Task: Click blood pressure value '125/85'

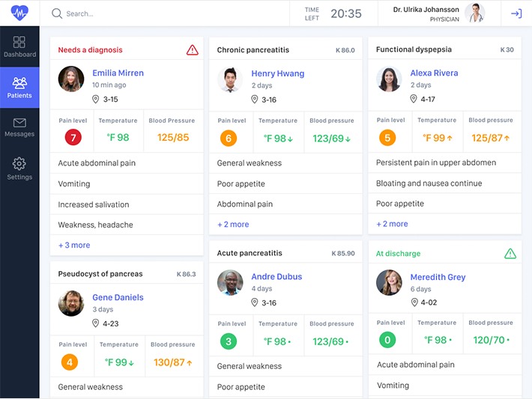Action: (x=173, y=137)
